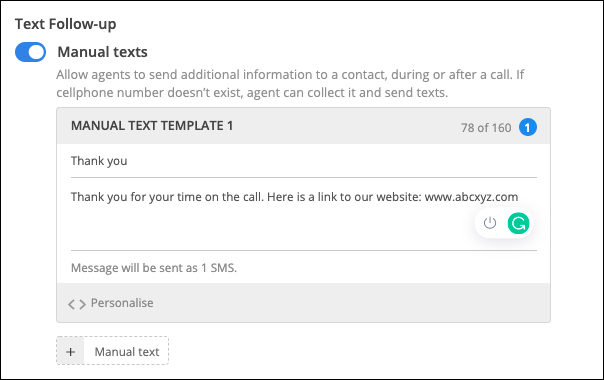Click the blue number 1 badge
Image resolution: width=604 pixels, height=380 pixels.
528,127
